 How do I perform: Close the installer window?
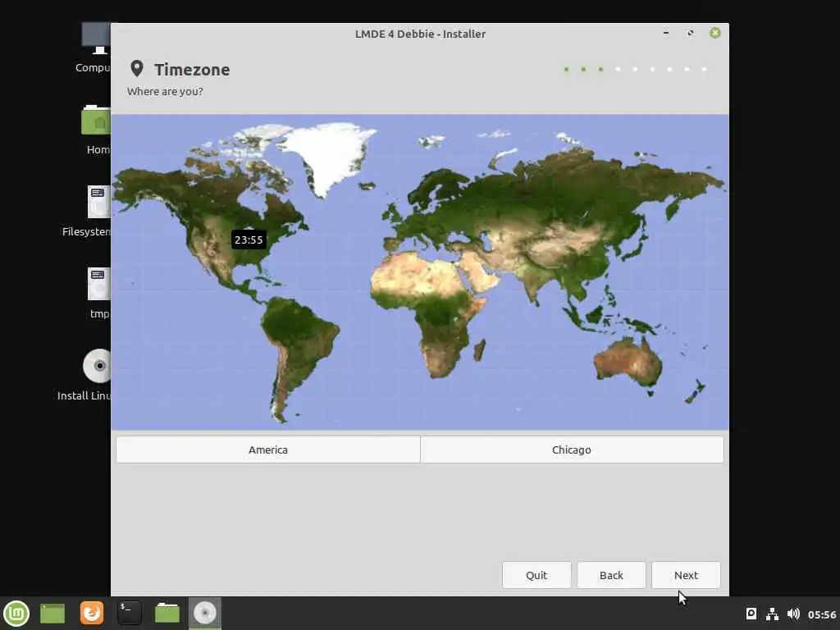click(715, 33)
